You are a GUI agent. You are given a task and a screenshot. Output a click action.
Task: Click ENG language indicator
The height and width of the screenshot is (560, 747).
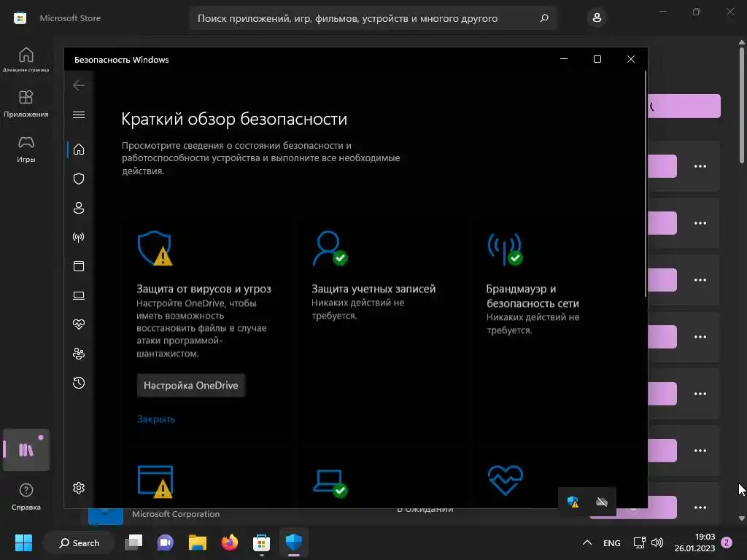point(612,542)
